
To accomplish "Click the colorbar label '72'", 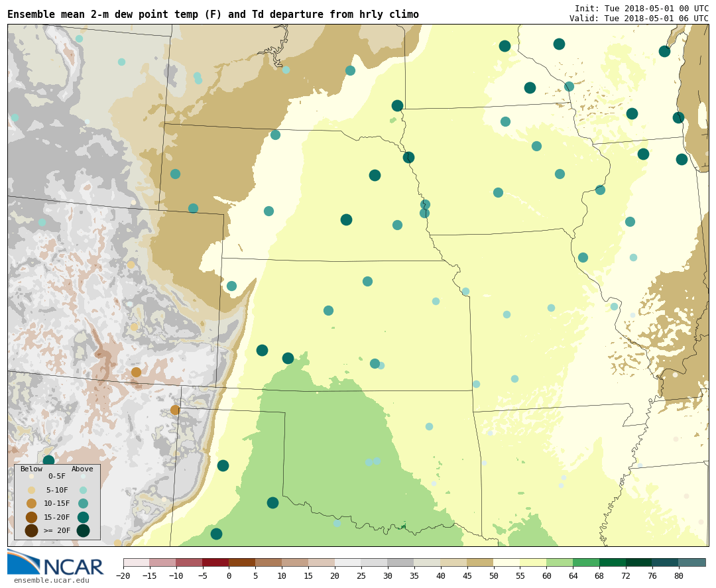I will (x=626, y=575).
